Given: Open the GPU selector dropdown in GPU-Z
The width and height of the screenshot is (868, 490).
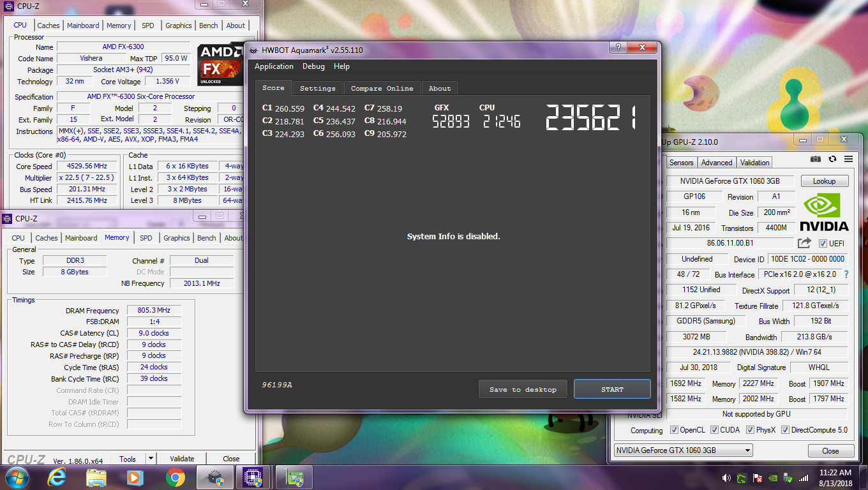Looking at the screenshot, I should point(683,450).
